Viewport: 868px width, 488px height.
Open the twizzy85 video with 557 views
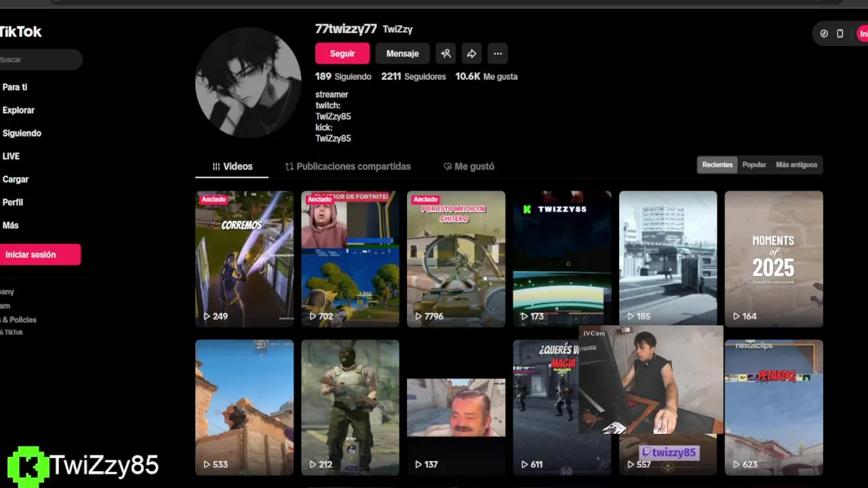click(x=667, y=455)
